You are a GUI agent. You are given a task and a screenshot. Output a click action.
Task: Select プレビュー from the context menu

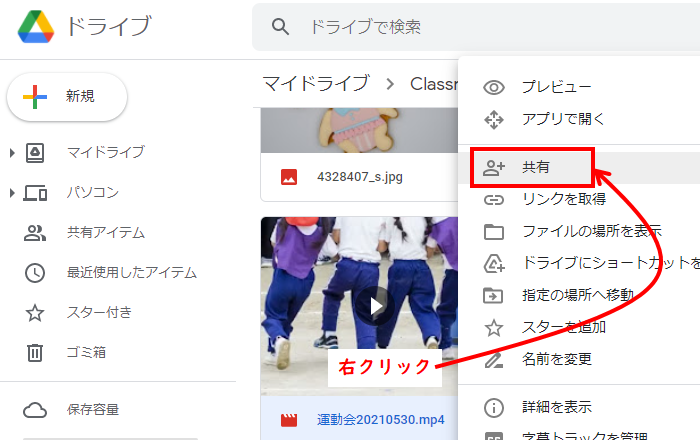pos(556,87)
